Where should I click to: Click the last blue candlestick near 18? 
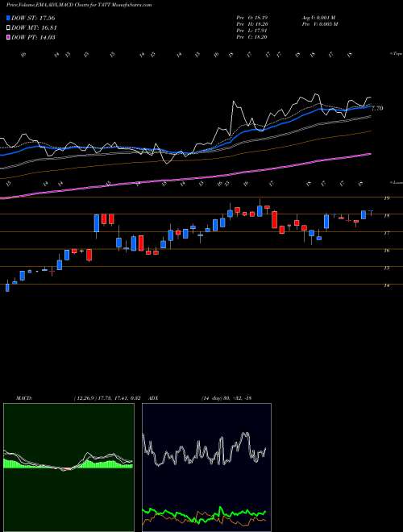(x=364, y=214)
